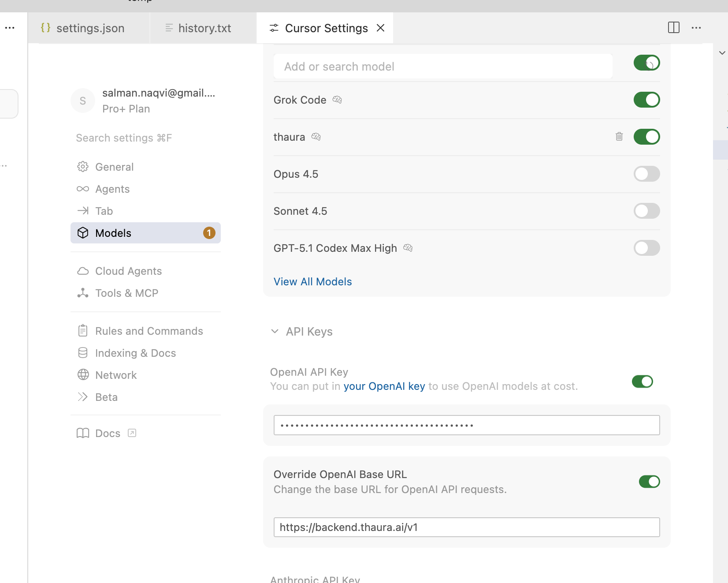Switch to the settings.json tab
The image size is (728, 583).
pyautogui.click(x=90, y=28)
